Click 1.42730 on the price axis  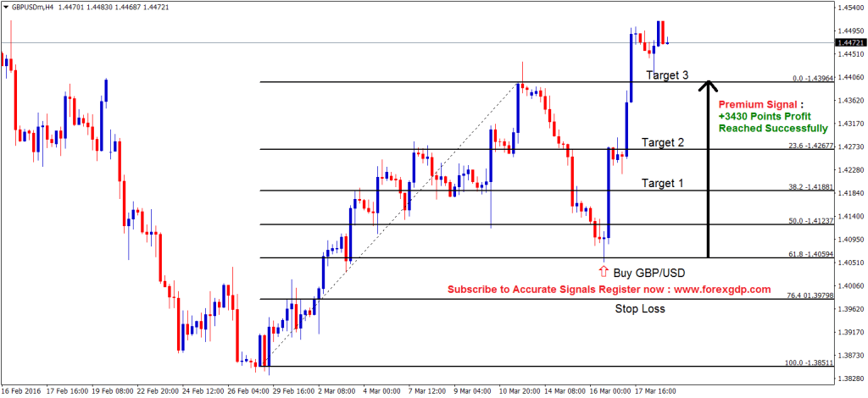(851, 146)
